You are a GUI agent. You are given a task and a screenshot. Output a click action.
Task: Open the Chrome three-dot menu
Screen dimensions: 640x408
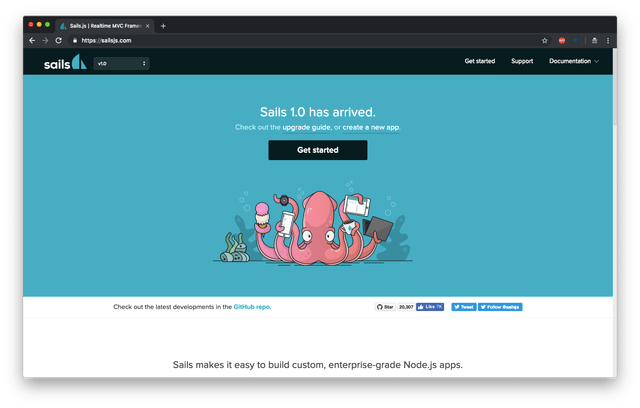click(x=608, y=40)
